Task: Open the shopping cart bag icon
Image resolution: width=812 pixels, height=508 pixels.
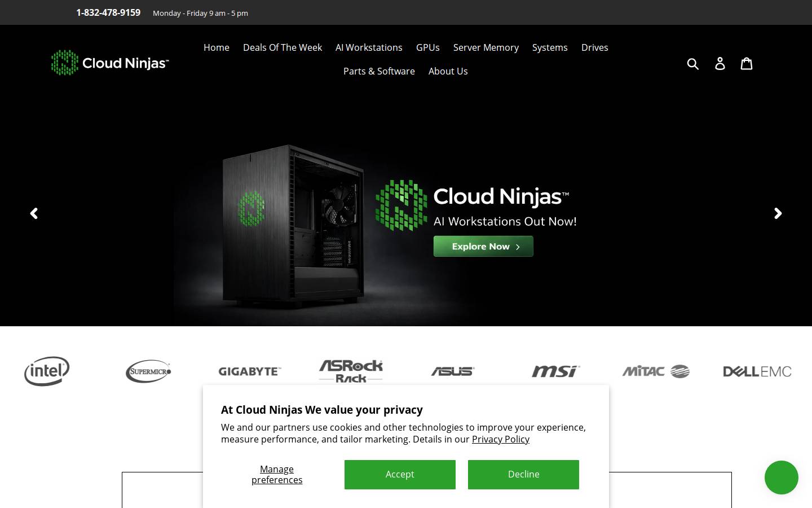Action: pos(747,63)
